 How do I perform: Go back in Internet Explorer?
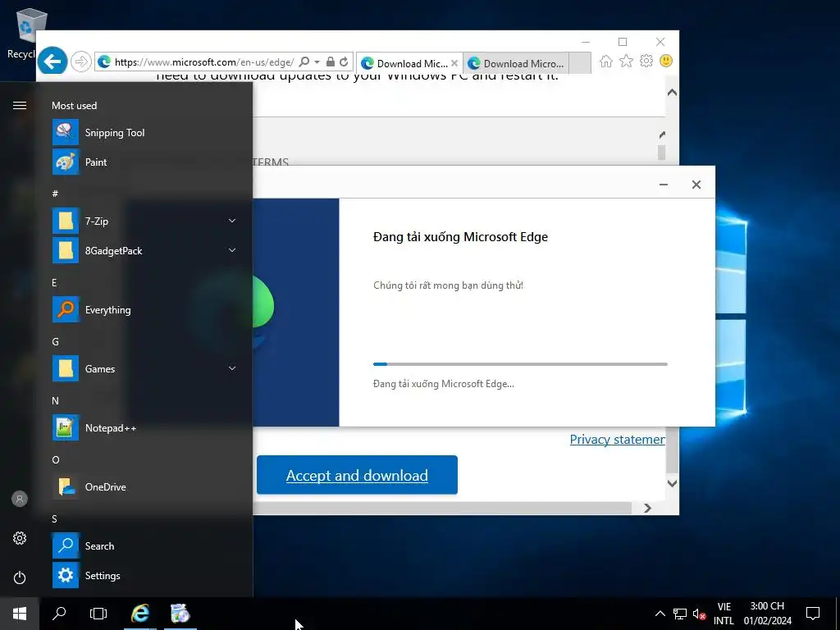pyautogui.click(x=52, y=62)
